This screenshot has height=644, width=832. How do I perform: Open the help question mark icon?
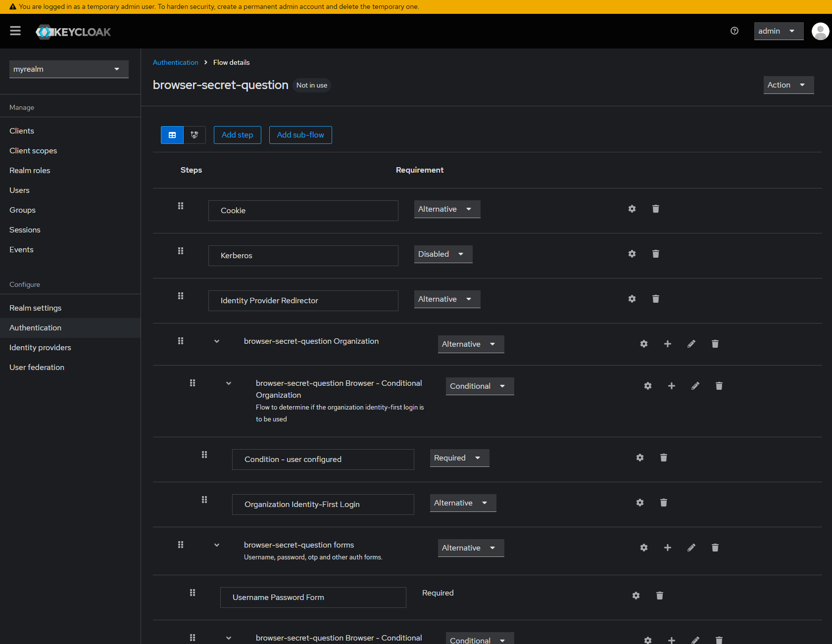tap(734, 31)
